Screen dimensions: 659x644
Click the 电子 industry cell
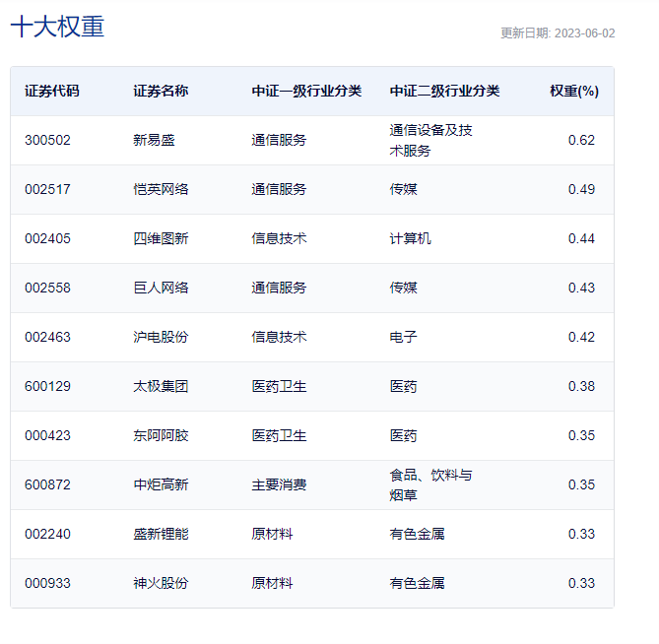pyautogui.click(x=404, y=337)
